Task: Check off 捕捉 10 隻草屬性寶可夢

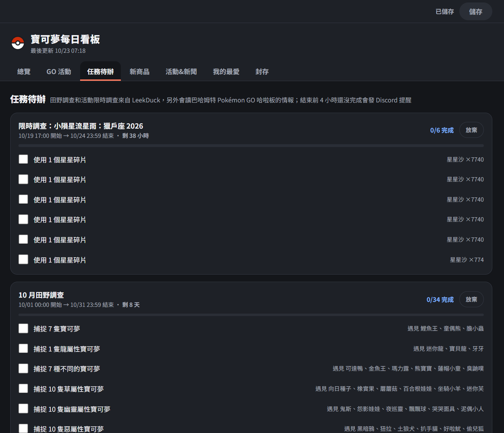Action: coord(23,389)
